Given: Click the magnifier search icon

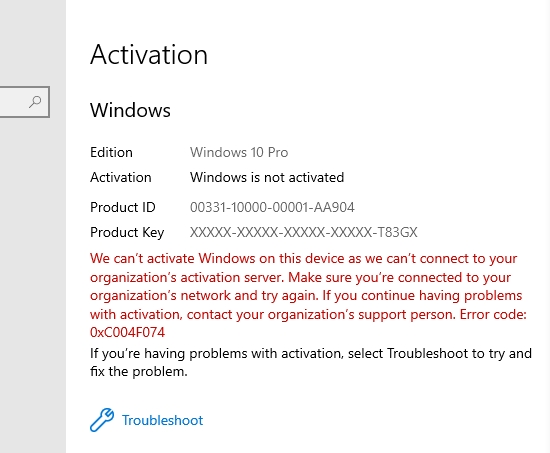Looking at the screenshot, I should [x=35, y=102].
